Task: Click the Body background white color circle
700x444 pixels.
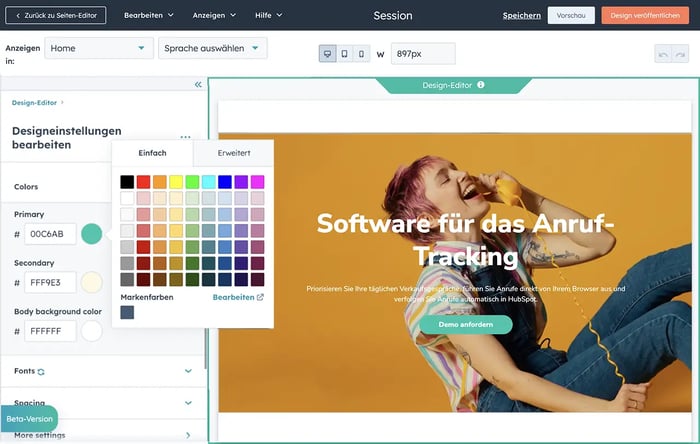Action: tap(92, 331)
